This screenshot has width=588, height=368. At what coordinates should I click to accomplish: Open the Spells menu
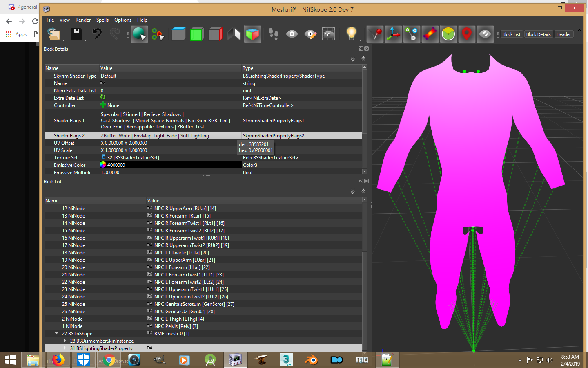[x=102, y=20]
